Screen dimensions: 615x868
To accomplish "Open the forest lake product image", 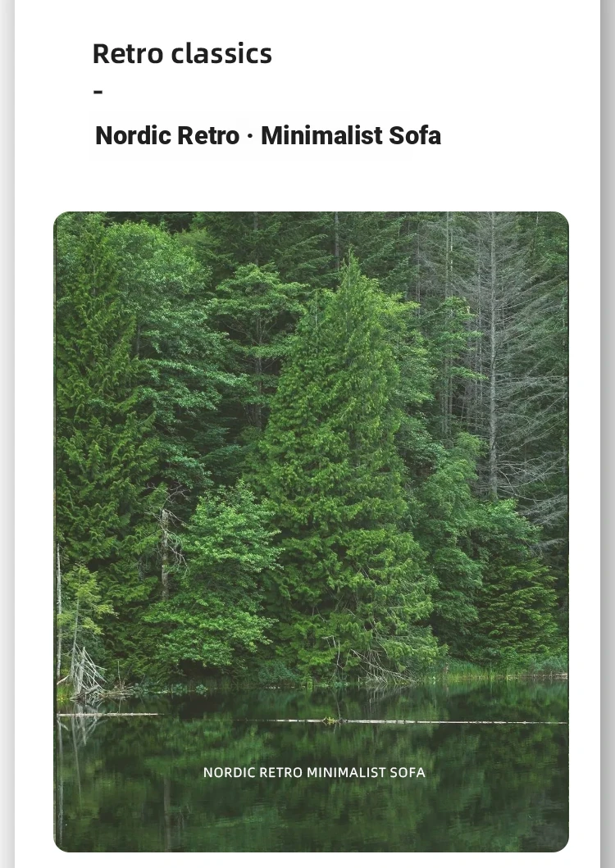I will 312,531.
